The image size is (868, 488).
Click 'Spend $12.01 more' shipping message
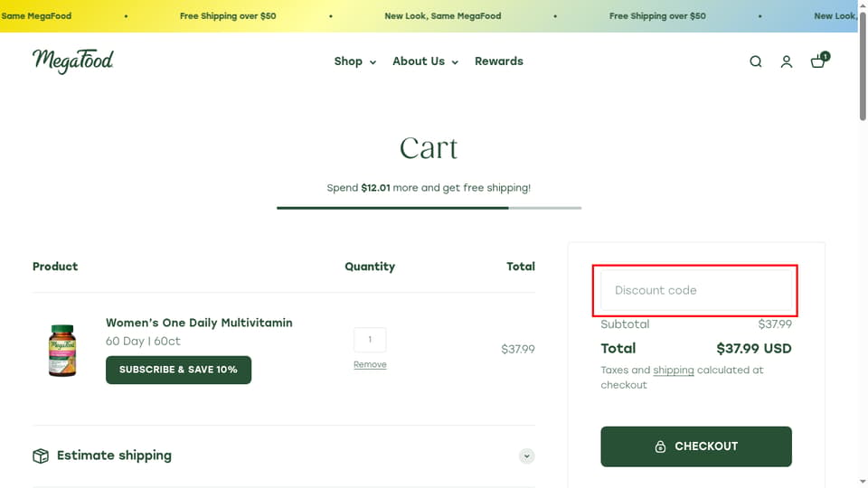tap(429, 188)
